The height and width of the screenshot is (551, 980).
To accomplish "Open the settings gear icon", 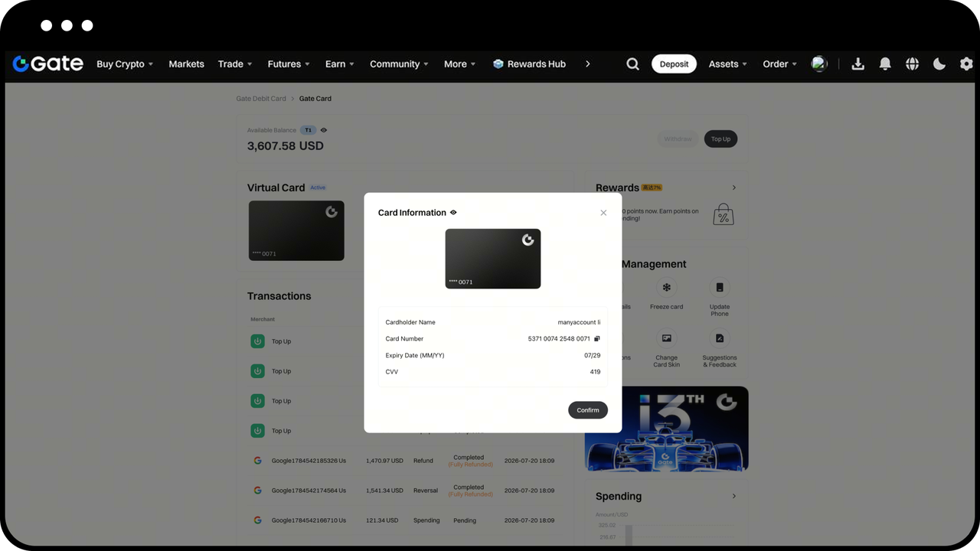I will (966, 64).
